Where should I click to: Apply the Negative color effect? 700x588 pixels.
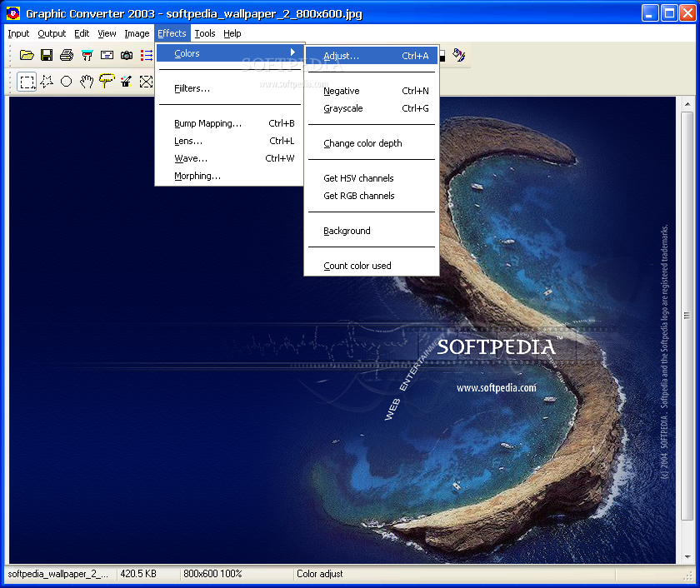tap(372, 91)
